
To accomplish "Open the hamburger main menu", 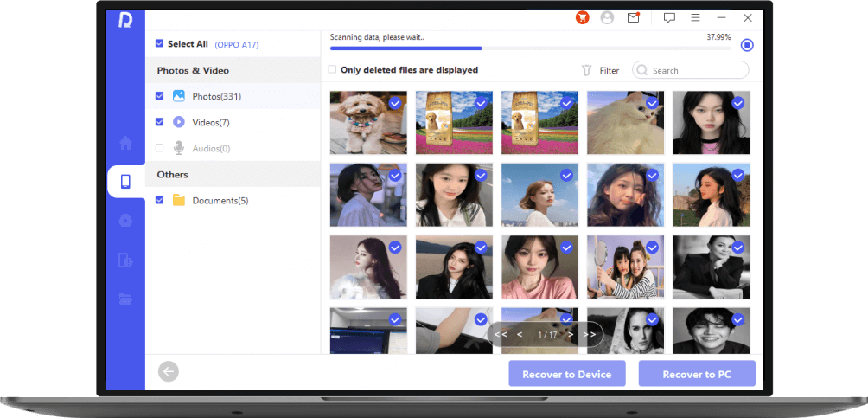I will (695, 17).
